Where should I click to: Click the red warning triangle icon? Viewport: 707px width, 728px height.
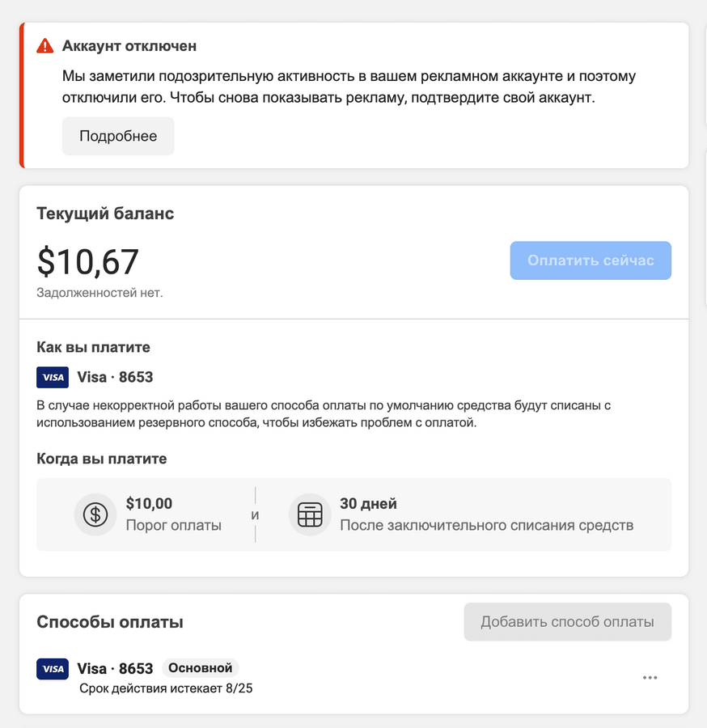click(45, 46)
